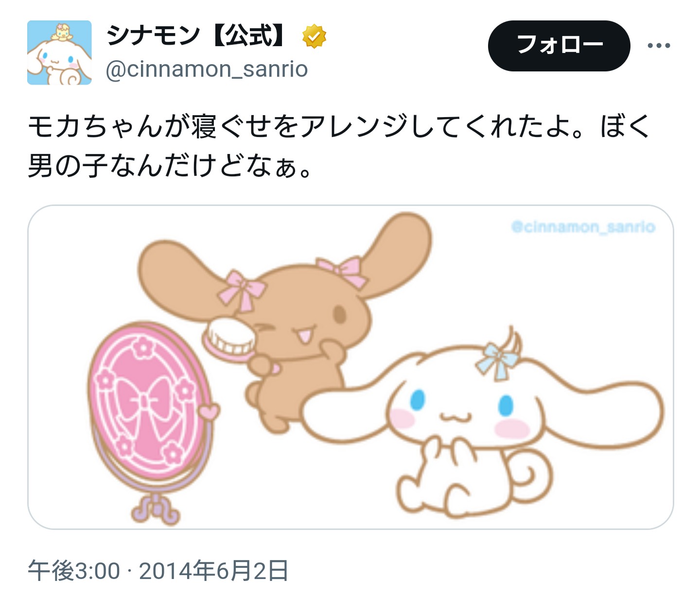Click the pink bow on Mocha's left ear

click(x=242, y=289)
